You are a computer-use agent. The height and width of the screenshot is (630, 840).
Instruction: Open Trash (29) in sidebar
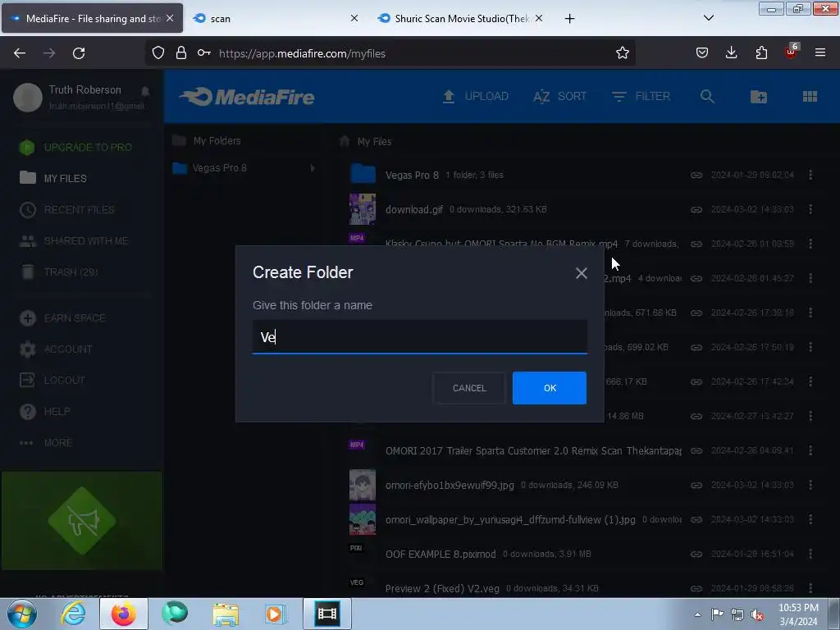(59, 272)
